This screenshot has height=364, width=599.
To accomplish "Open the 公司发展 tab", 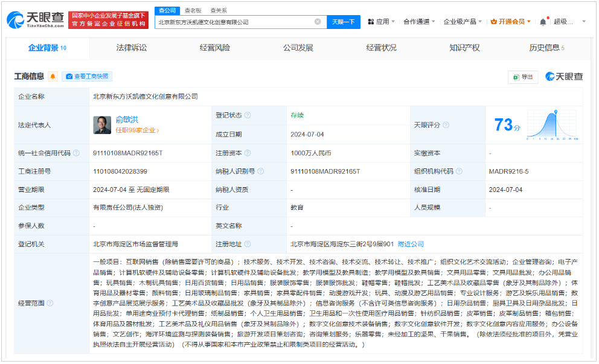I will pyautogui.click(x=298, y=48).
